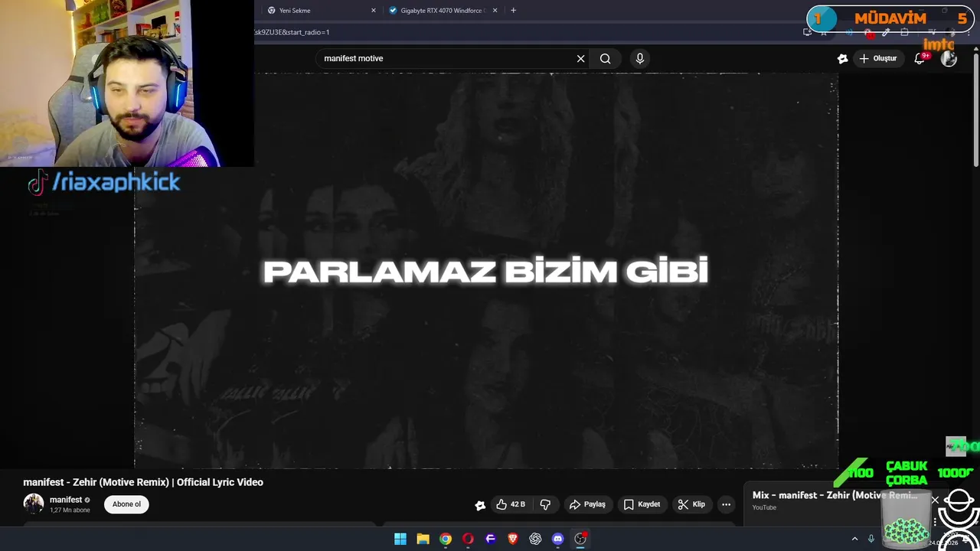Subscribe with the Abone ol button

tap(126, 504)
